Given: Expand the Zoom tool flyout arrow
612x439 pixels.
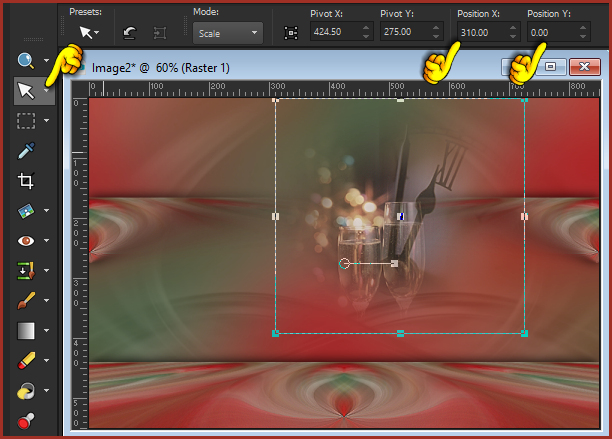Looking at the screenshot, I should coord(48,62).
